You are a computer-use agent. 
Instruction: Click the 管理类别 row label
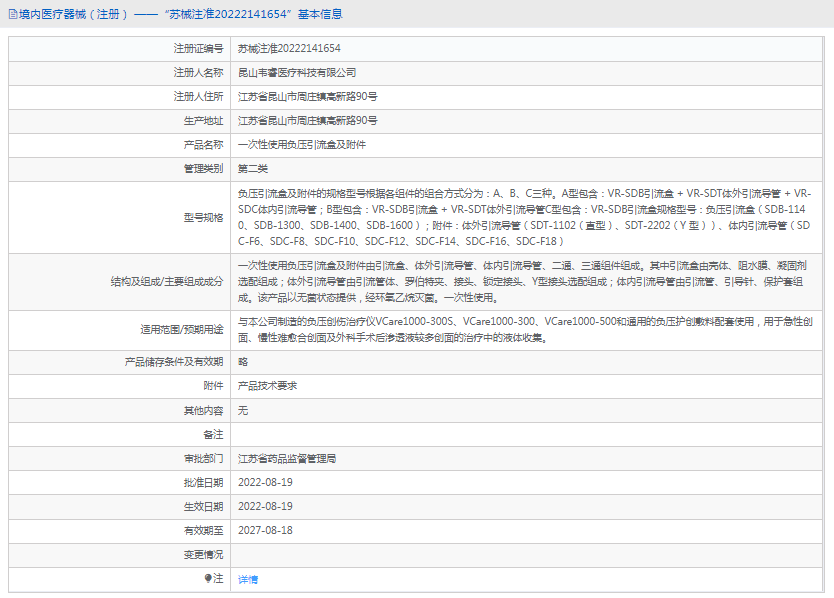pos(203,169)
